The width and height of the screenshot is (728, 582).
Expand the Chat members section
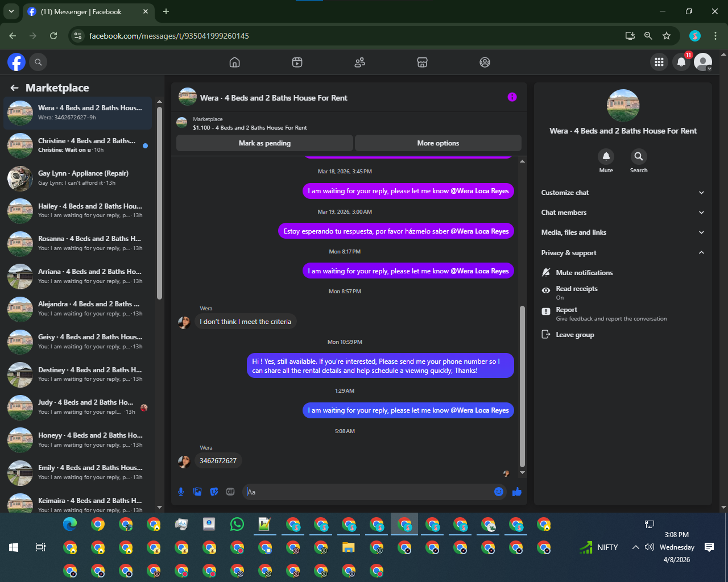[623, 213]
